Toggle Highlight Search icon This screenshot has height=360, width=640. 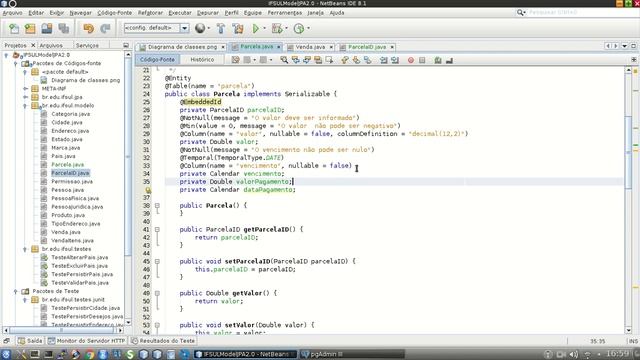pos(318,60)
